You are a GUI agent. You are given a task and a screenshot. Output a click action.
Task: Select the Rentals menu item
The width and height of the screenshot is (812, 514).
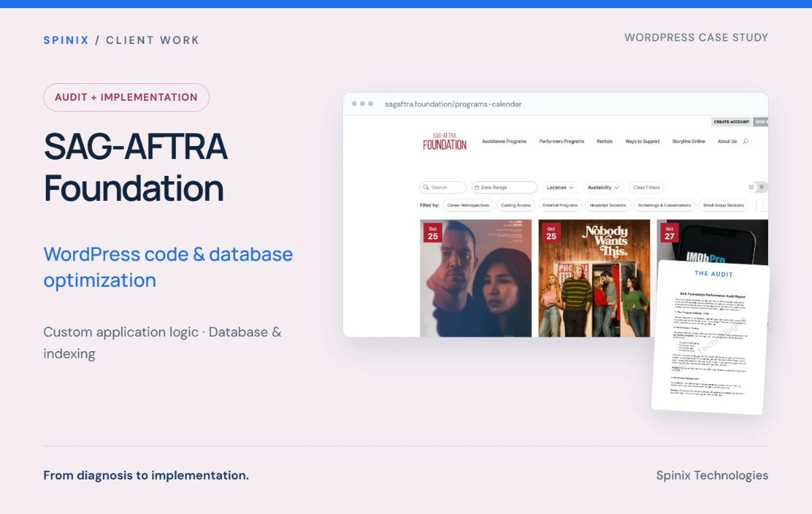pyautogui.click(x=605, y=141)
